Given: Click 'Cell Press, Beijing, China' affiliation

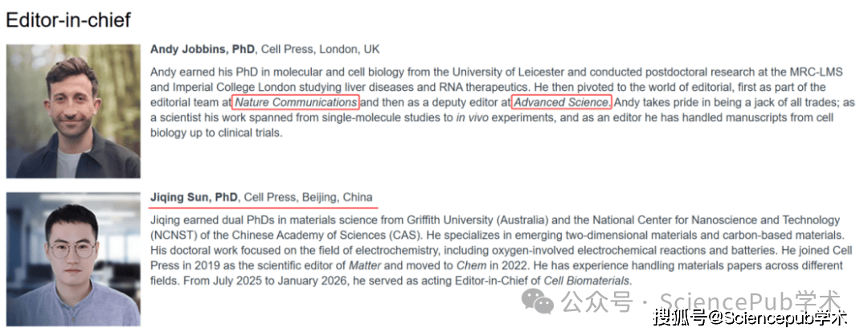Looking at the screenshot, I should 309,197.
